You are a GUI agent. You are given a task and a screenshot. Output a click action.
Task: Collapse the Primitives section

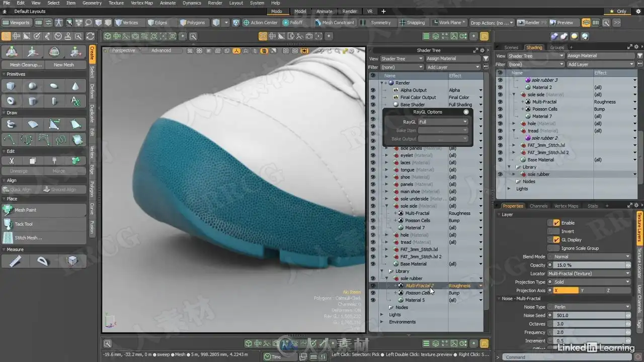4,74
